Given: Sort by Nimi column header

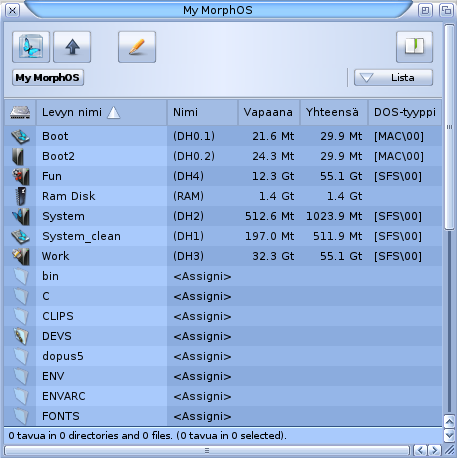Looking at the screenshot, I should point(202,112).
